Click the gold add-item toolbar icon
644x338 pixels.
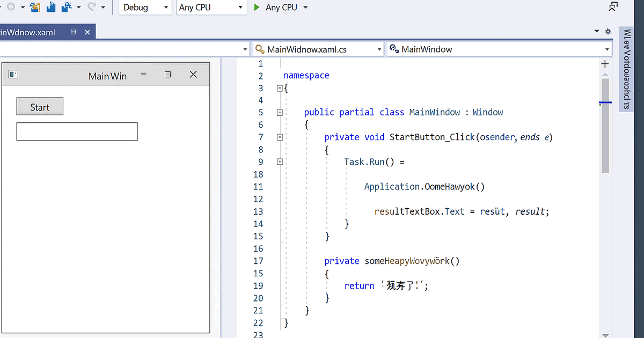34,7
